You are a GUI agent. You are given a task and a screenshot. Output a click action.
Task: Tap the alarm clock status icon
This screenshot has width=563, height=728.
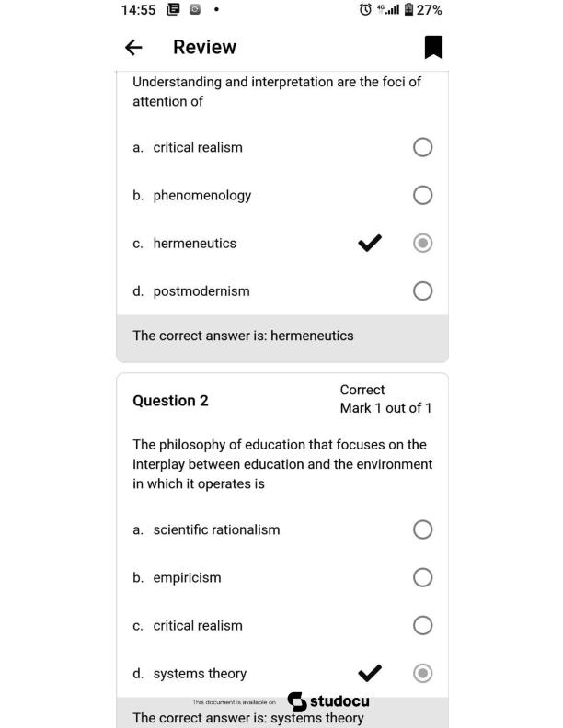[x=365, y=9]
